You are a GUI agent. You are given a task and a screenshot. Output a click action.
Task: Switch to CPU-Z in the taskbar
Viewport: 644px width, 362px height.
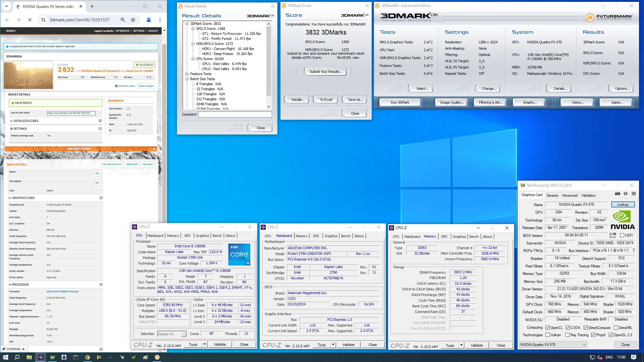pyautogui.click(x=41, y=357)
